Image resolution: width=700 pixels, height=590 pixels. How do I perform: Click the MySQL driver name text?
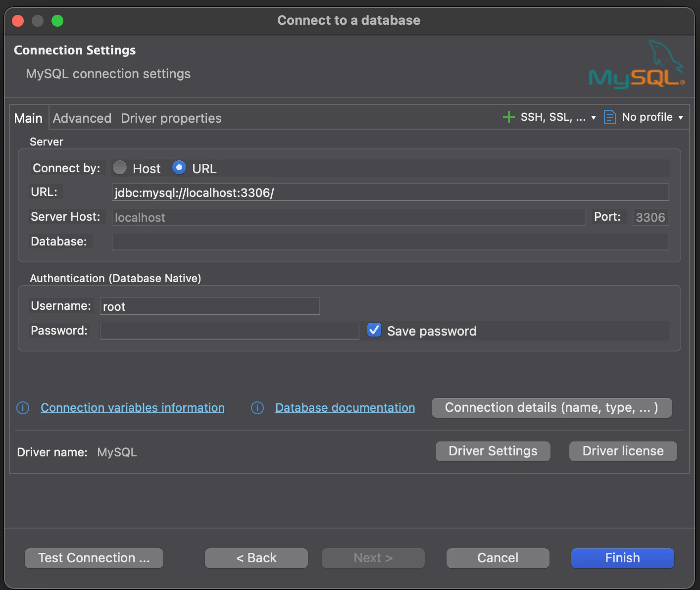(x=117, y=452)
